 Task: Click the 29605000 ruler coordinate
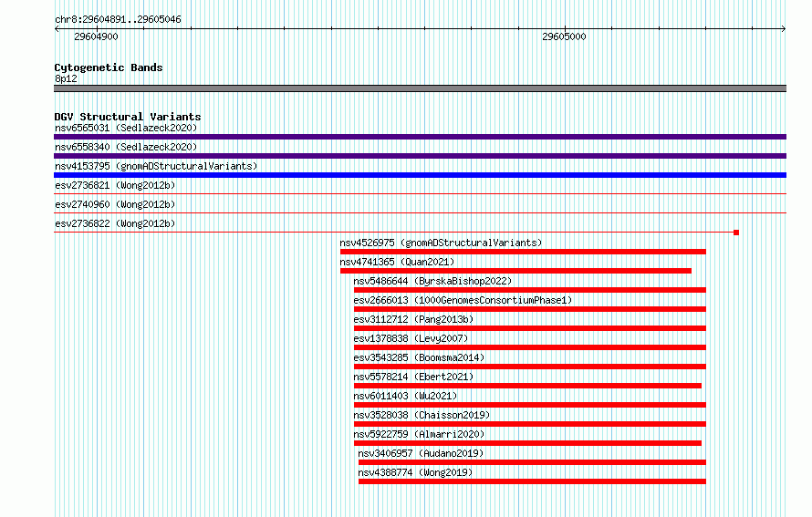coord(564,36)
